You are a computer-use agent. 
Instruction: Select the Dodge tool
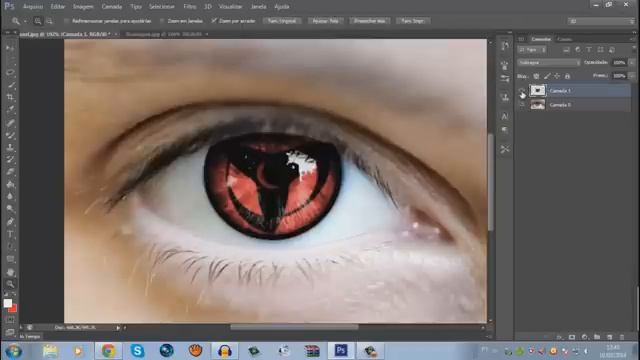(10, 209)
